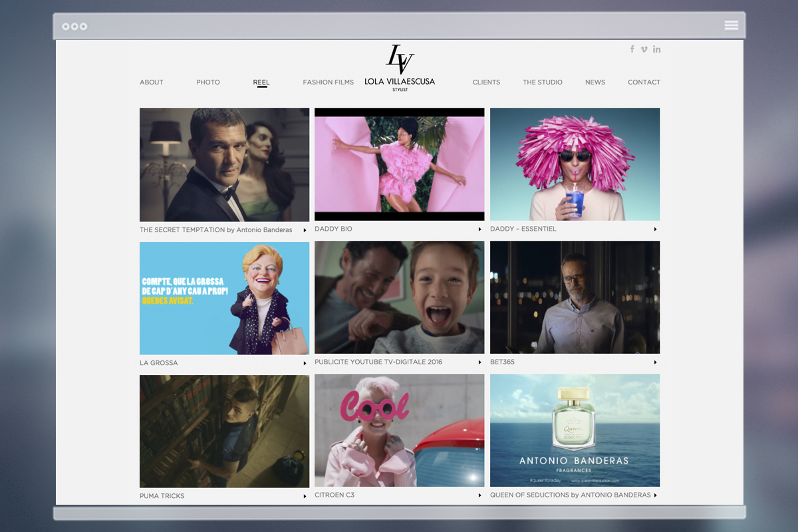Screen dimensions: 798x532
Task: Click the LV Lola Villaescusa logo
Action: (x=400, y=68)
